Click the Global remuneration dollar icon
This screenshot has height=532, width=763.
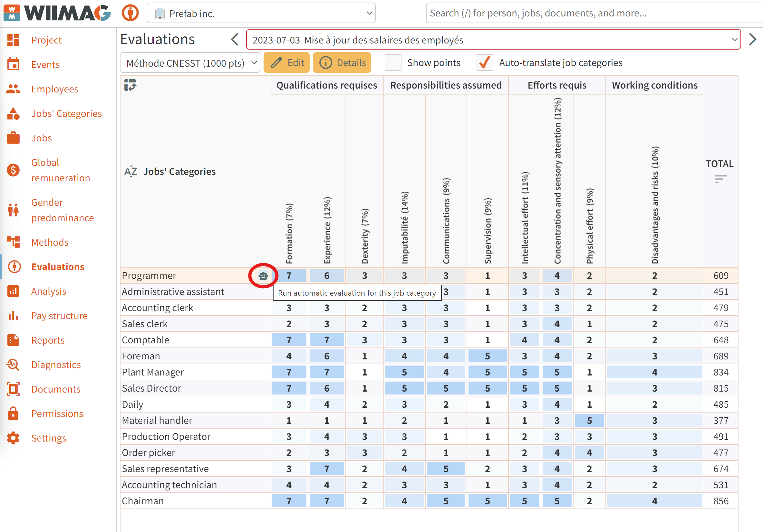(13, 170)
